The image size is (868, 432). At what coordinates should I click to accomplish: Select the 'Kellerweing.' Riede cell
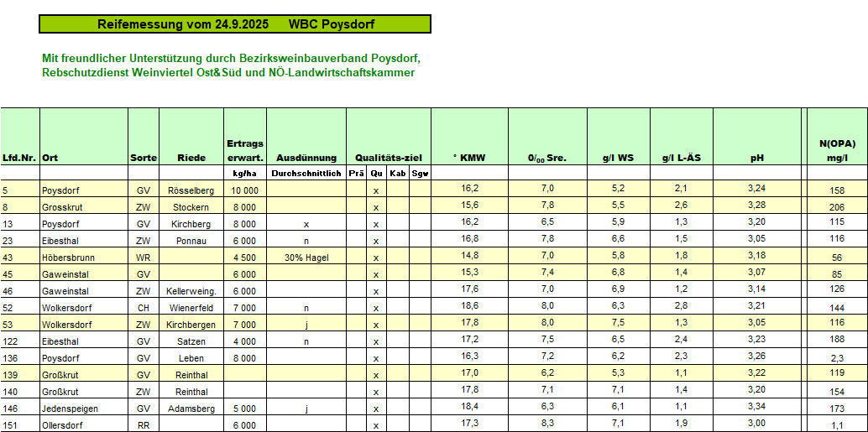[x=191, y=291]
